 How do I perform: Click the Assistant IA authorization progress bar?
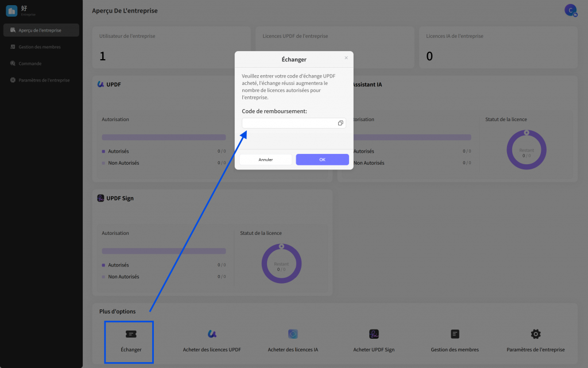[x=412, y=138]
